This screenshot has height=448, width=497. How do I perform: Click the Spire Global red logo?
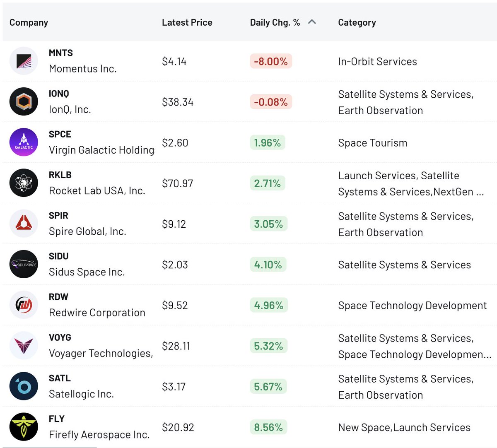pyautogui.click(x=24, y=224)
